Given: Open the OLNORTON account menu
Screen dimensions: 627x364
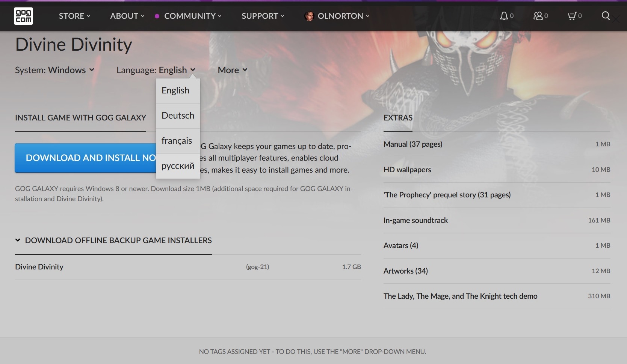Looking at the screenshot, I should (343, 16).
